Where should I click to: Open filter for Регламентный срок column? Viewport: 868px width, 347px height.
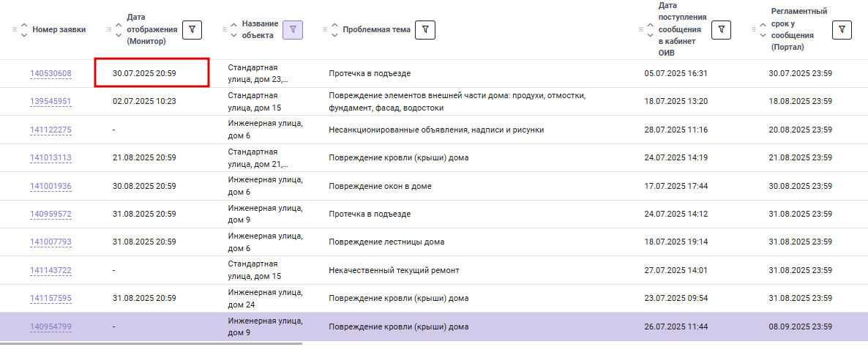(842, 30)
